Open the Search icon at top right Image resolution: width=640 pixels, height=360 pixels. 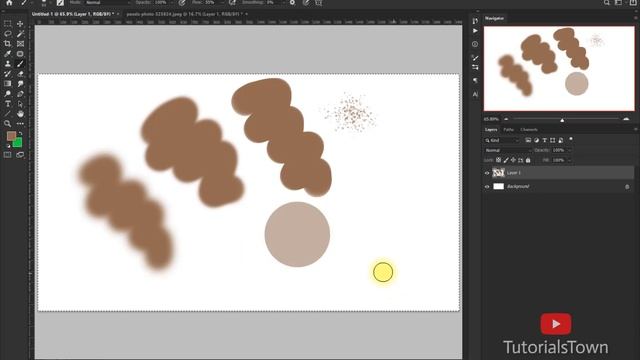pyautogui.click(x=607, y=2)
